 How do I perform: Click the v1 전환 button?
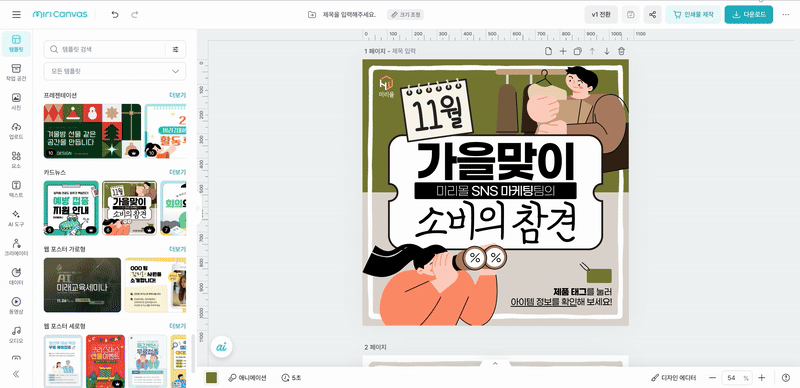pos(601,14)
